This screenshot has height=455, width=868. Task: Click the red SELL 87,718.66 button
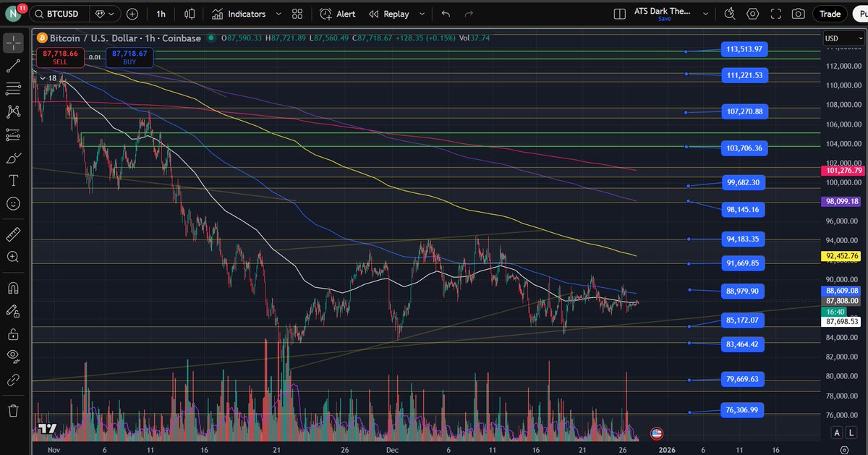coord(60,57)
